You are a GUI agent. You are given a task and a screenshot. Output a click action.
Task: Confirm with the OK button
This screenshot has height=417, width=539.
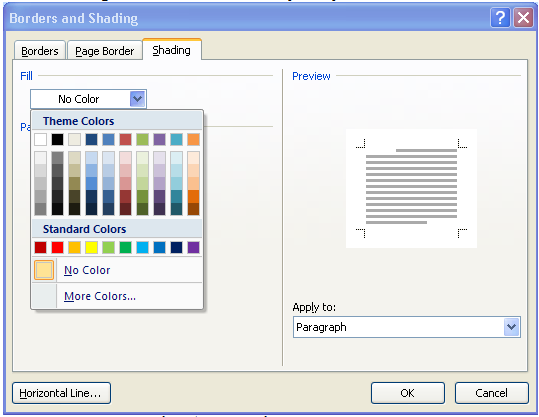408,393
